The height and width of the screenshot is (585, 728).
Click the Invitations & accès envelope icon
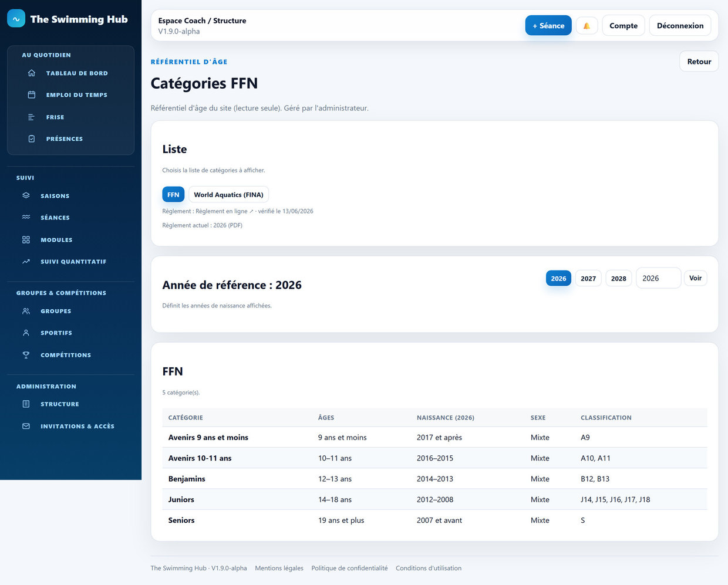tap(26, 427)
